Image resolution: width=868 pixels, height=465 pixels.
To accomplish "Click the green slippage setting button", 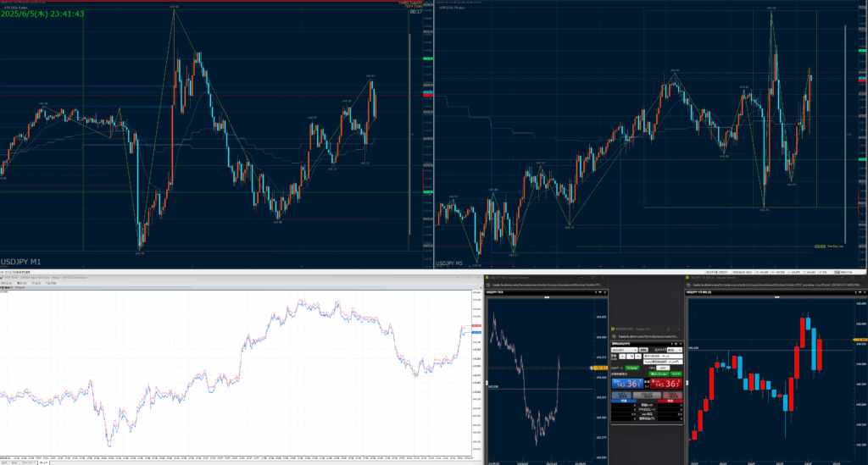I will click(x=632, y=368).
